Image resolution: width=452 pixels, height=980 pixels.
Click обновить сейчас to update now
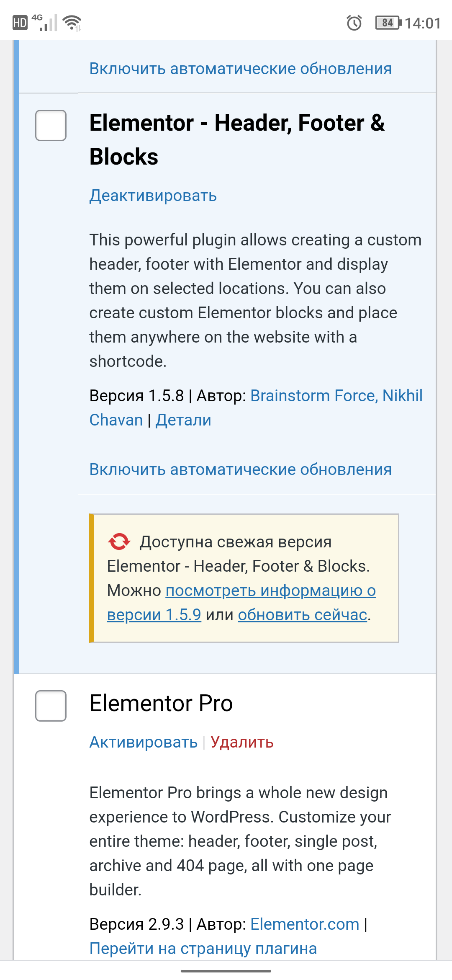coord(303,615)
